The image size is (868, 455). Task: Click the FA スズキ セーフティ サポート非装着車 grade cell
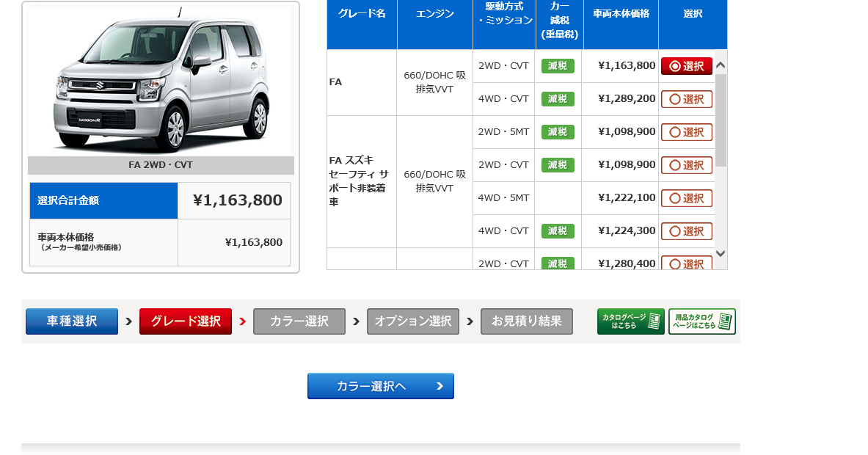coord(362,181)
